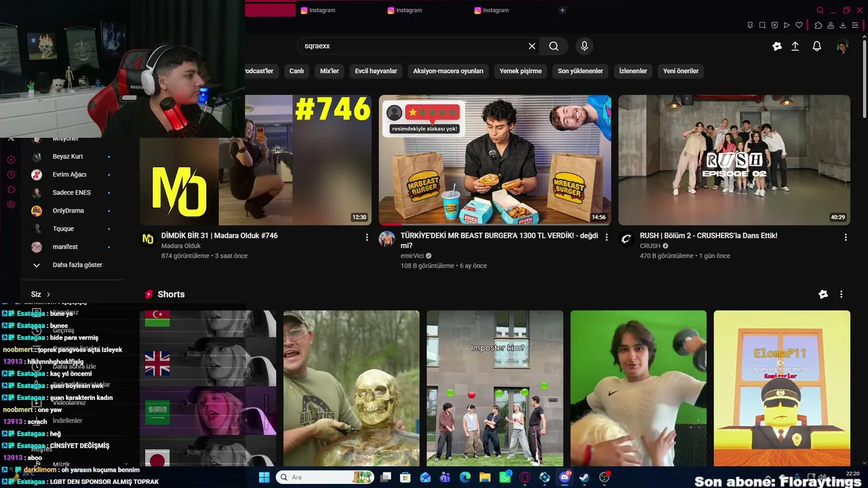This screenshot has height=488, width=868.
Task: Open Discord from the taskbar
Action: coord(564,477)
